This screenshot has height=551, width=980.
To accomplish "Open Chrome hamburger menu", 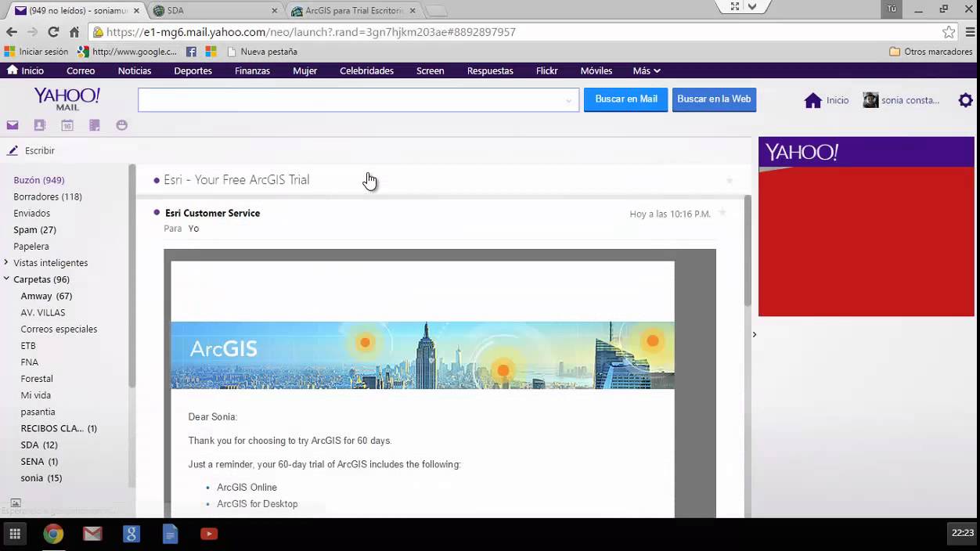I will click(x=968, y=32).
